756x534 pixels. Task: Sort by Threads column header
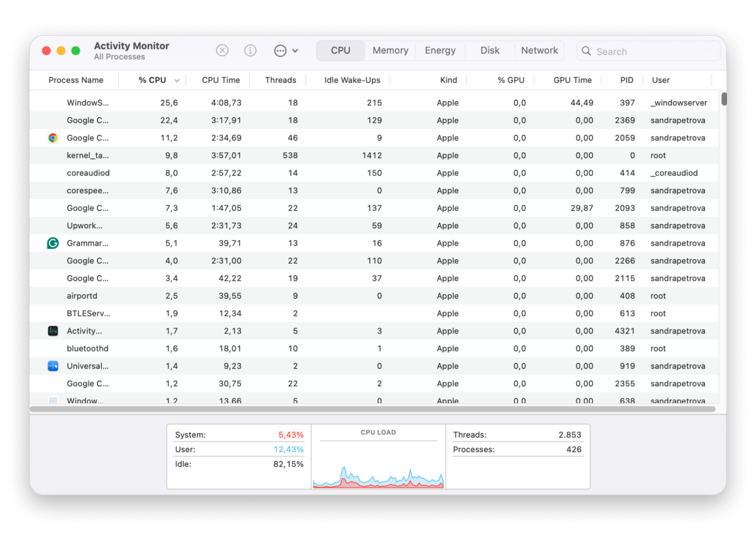tap(281, 80)
